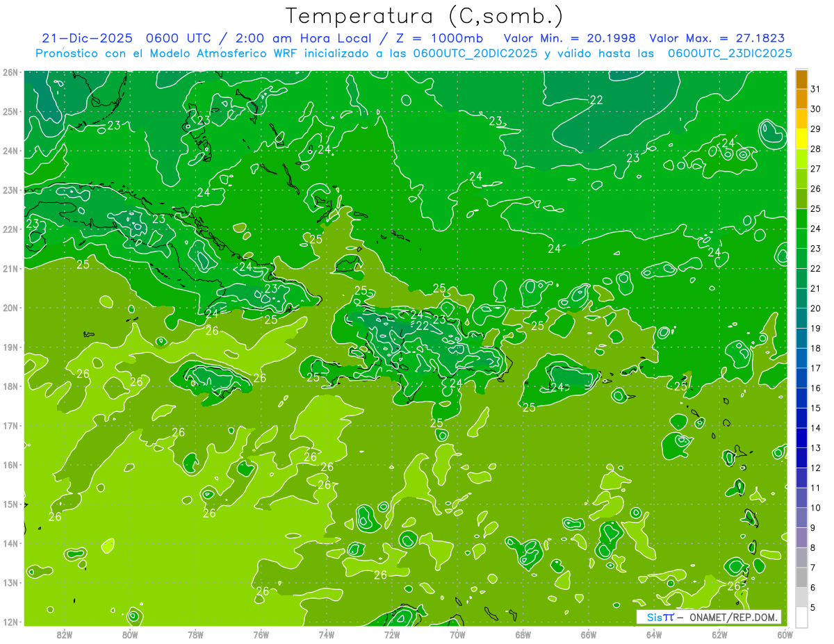
Task: Click the color bar label "30"
Action: (x=815, y=109)
